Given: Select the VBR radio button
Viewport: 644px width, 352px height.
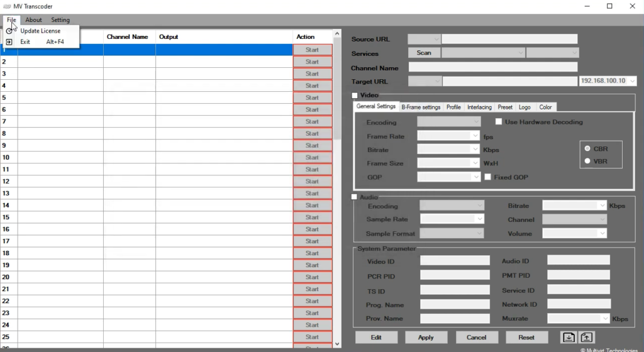Looking at the screenshot, I should (x=587, y=161).
